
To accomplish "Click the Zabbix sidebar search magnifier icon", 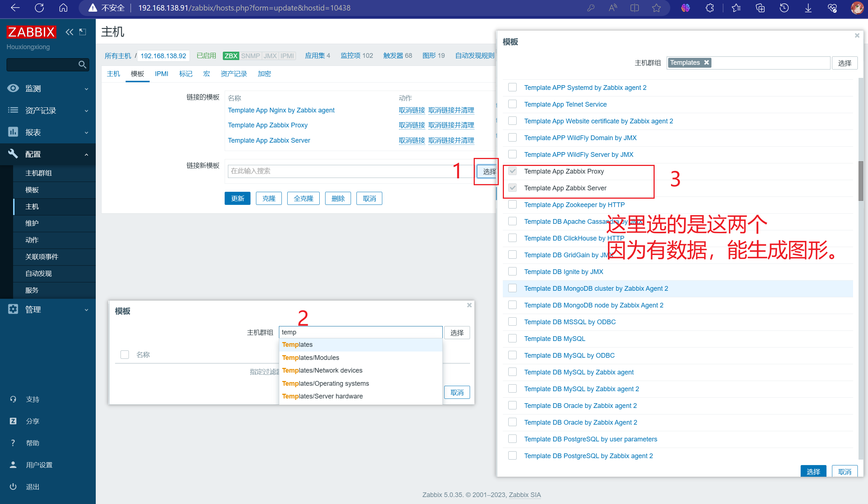I will click(82, 65).
